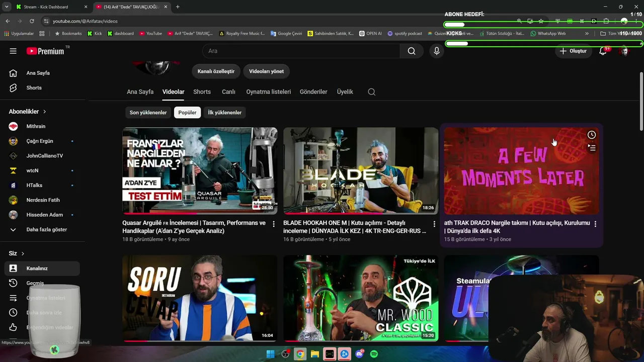The height and width of the screenshot is (362, 644).
Task: Open the Hisseden Adam subscription
Action: [x=44, y=215]
